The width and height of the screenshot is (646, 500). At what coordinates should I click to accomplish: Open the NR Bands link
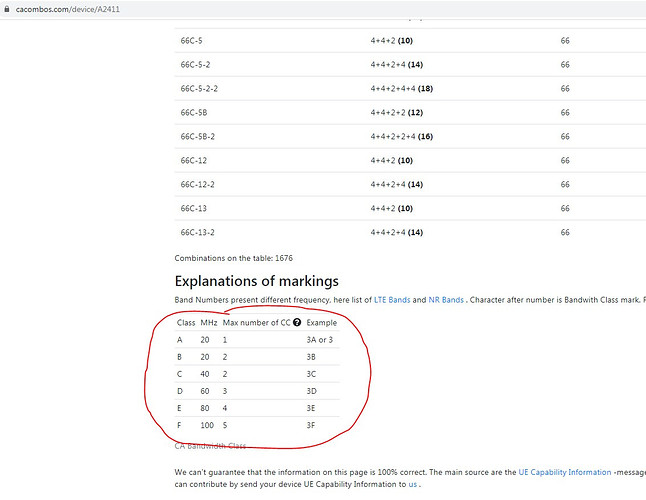pos(446,300)
